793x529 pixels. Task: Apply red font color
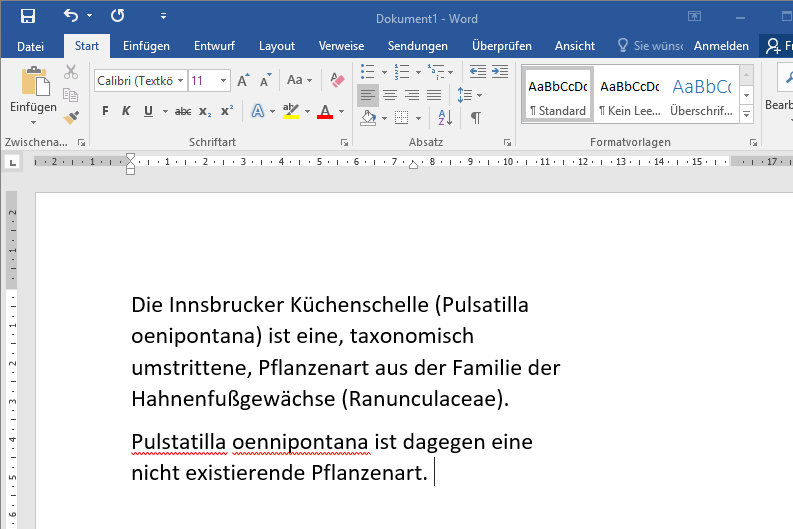point(325,111)
